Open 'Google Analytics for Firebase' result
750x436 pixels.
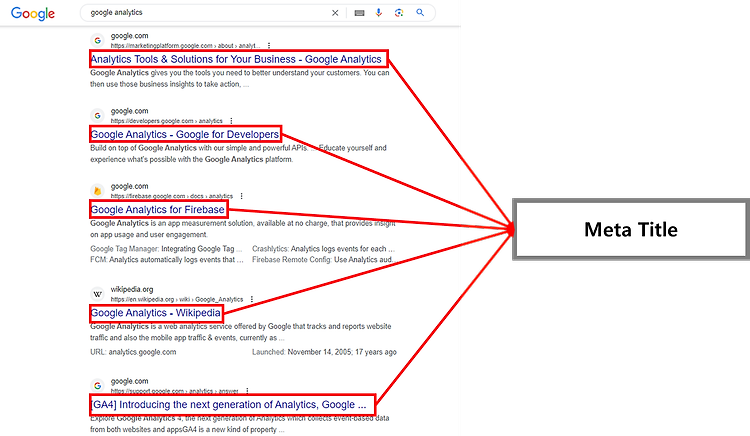[x=157, y=209]
